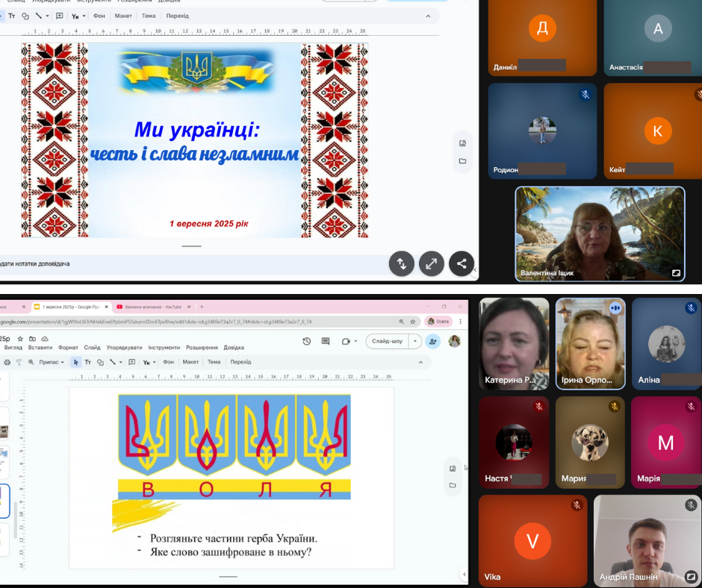702x588 pixels.
Task: Click Макет button above 'Ми українці' slide
Action: (x=123, y=16)
